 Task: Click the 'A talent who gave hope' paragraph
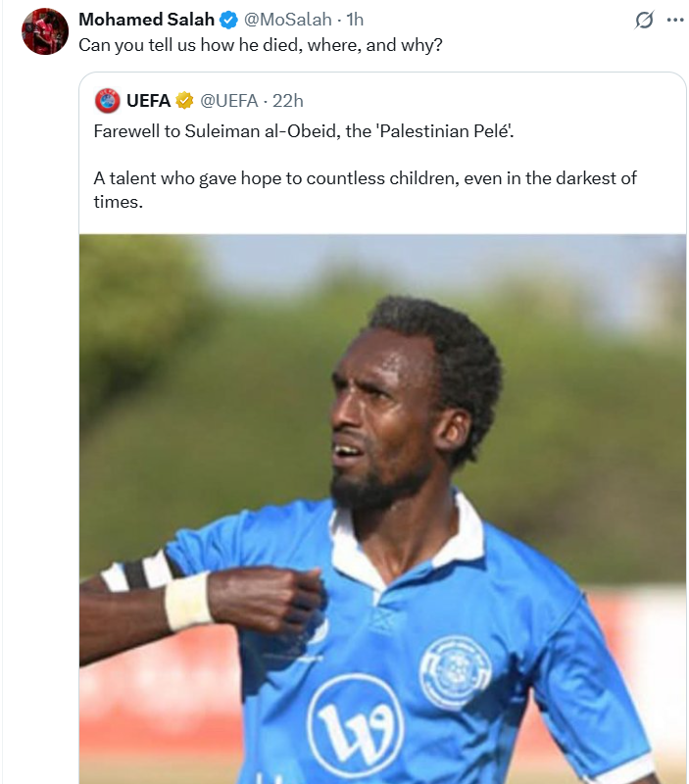pyautogui.click(x=365, y=189)
